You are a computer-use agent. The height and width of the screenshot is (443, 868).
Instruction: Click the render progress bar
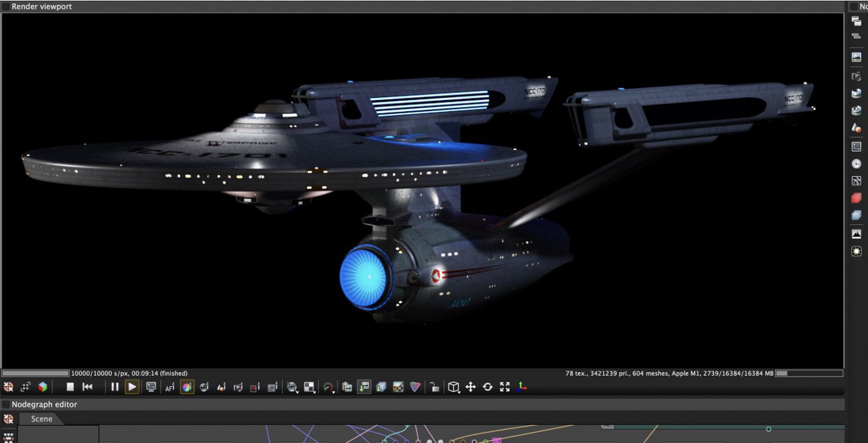pos(35,373)
